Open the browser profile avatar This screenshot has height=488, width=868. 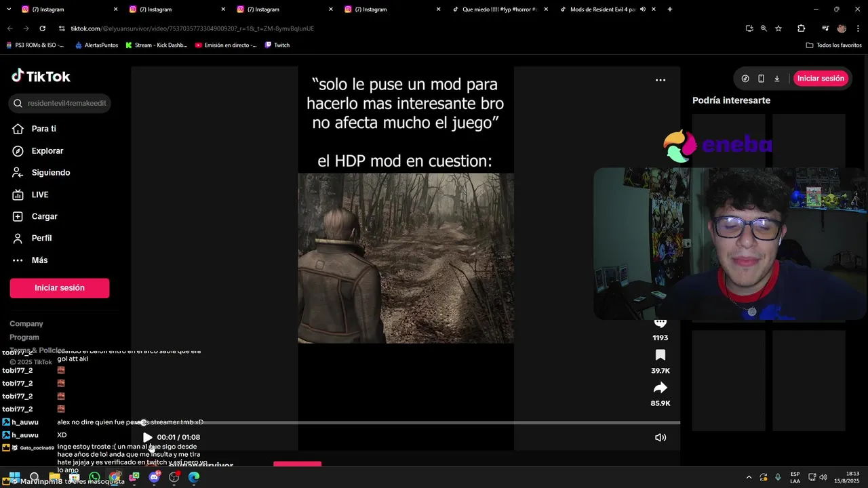tap(842, 28)
